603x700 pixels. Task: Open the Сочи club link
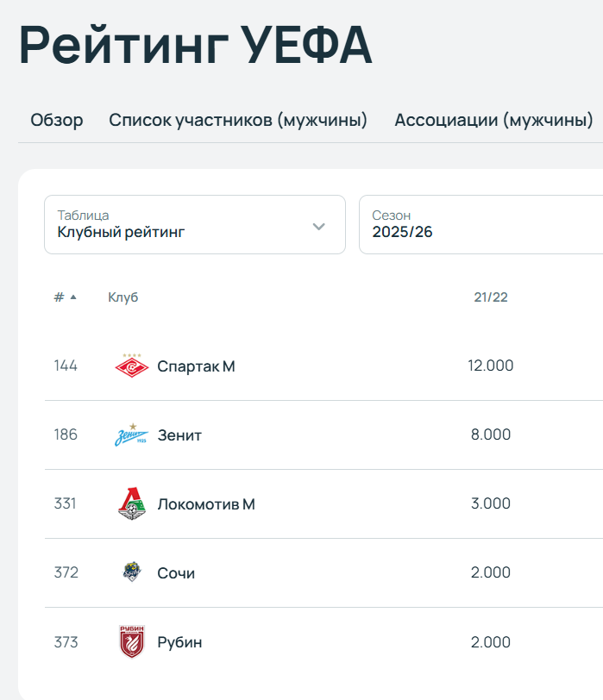(x=176, y=573)
